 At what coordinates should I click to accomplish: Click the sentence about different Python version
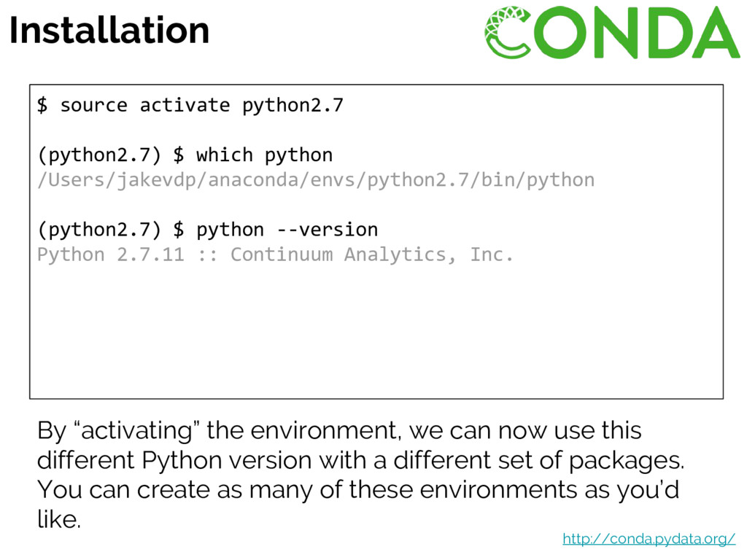360,461
